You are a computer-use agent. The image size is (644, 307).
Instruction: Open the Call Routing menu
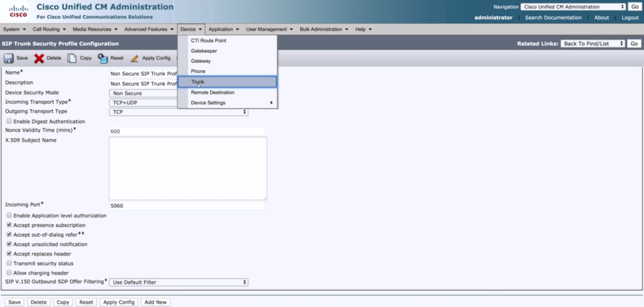(49, 29)
